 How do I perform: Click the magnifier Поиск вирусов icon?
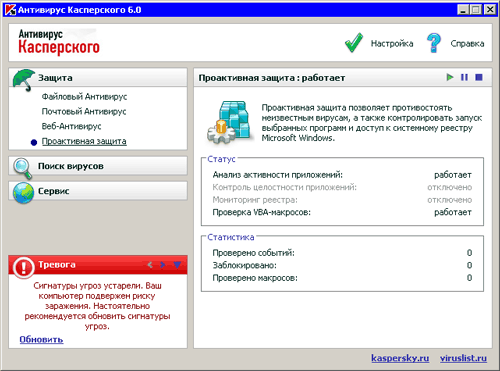[23, 168]
